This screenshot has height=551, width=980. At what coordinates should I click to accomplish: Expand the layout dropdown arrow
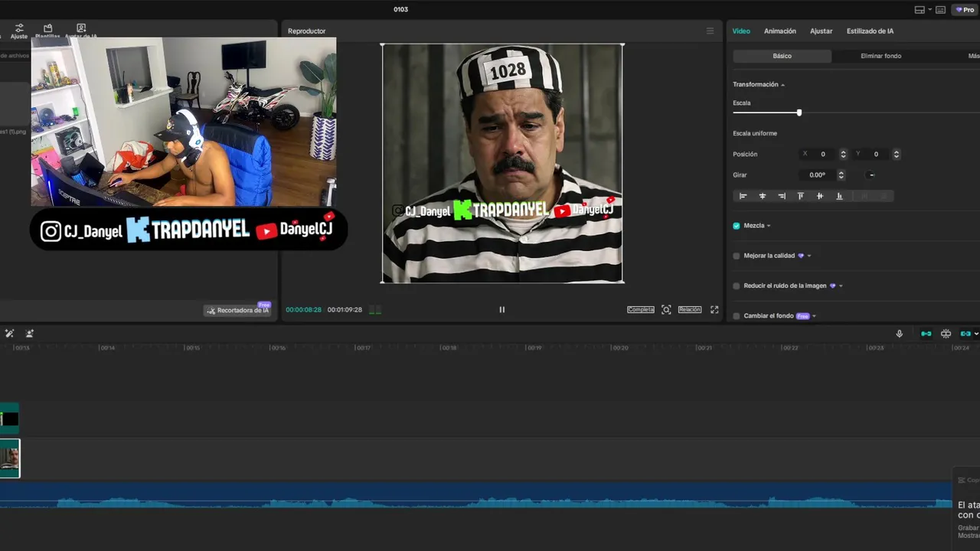[929, 10]
